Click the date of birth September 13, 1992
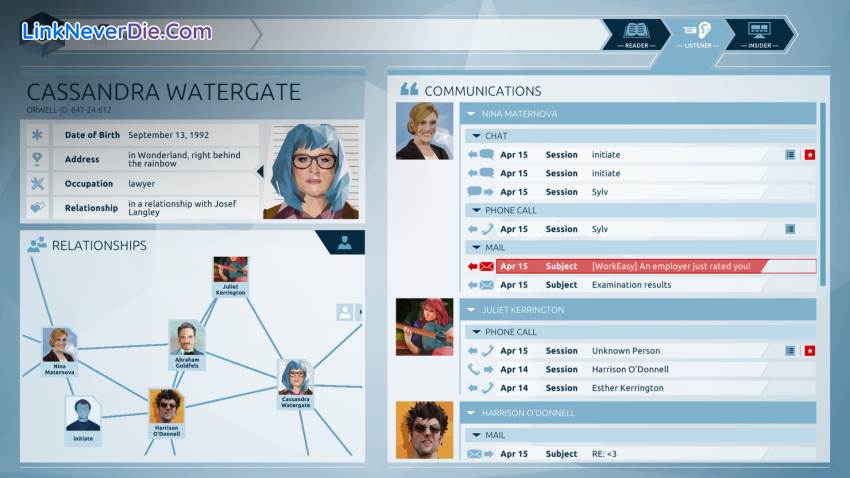The width and height of the screenshot is (850, 478). [x=169, y=135]
